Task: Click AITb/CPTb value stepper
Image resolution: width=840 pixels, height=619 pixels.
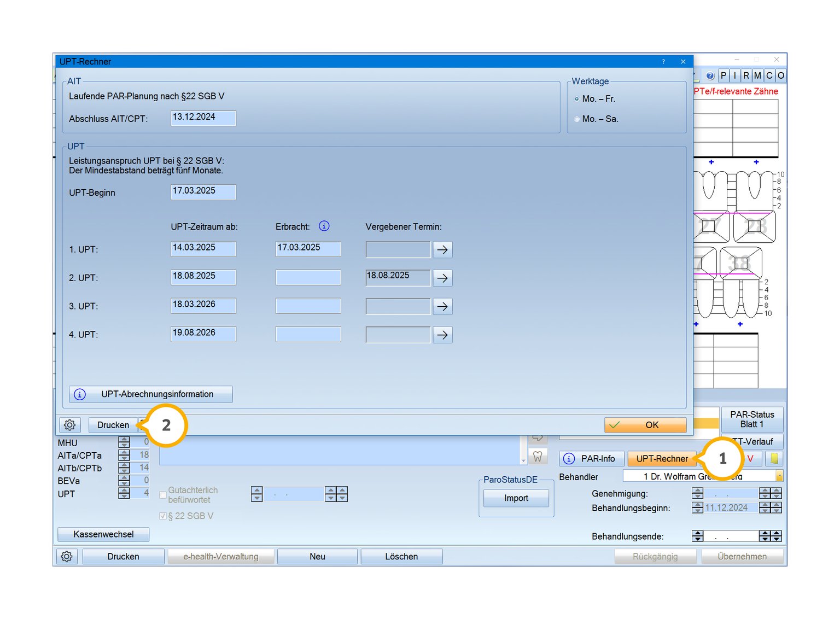Action: (124, 468)
